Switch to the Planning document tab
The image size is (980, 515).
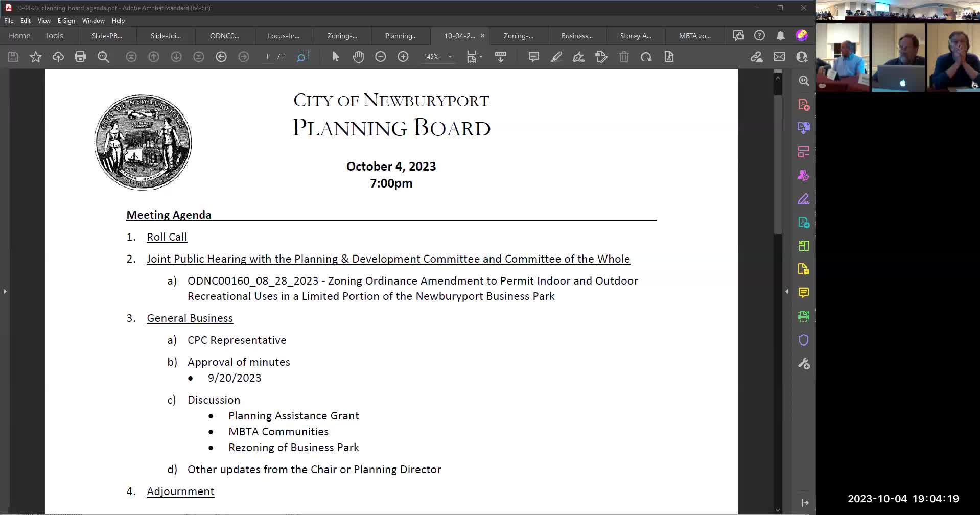[x=401, y=36]
